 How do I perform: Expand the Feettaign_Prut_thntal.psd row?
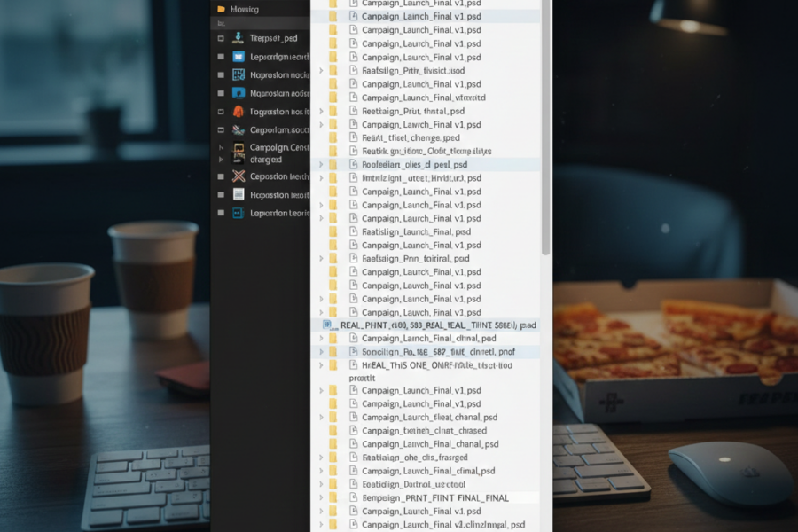321,111
